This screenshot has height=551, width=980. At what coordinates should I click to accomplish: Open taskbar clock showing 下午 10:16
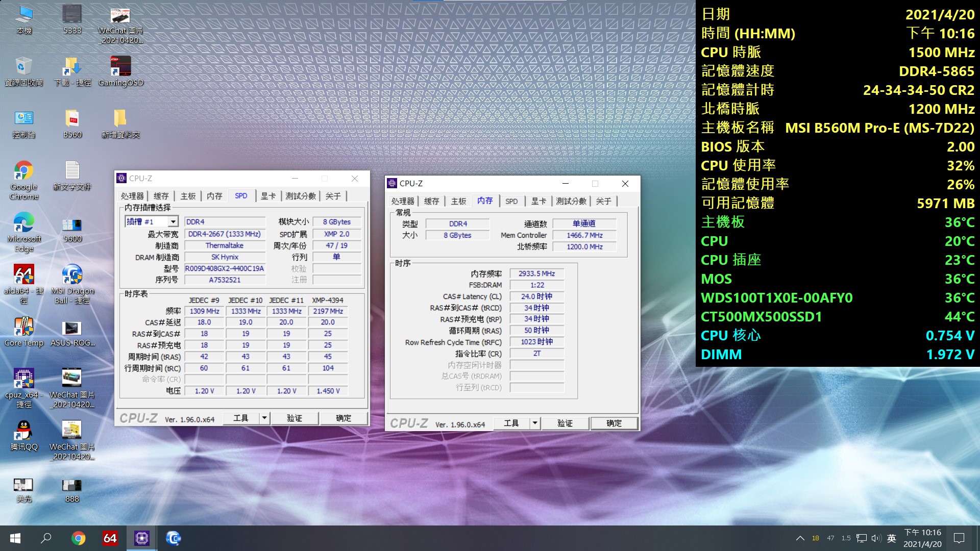(922, 538)
